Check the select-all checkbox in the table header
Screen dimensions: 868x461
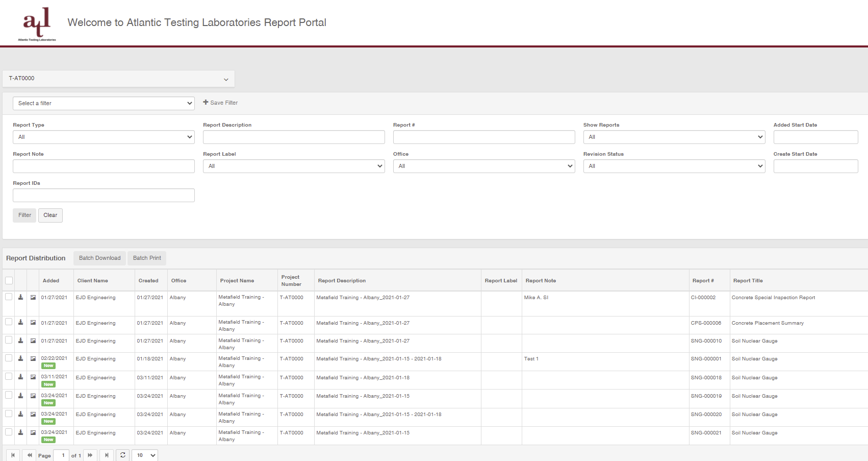(x=8, y=280)
